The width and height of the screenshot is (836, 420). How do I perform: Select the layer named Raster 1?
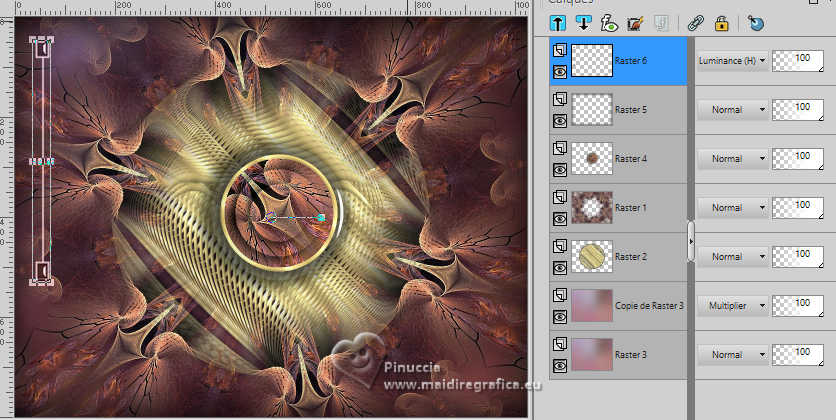(631, 208)
